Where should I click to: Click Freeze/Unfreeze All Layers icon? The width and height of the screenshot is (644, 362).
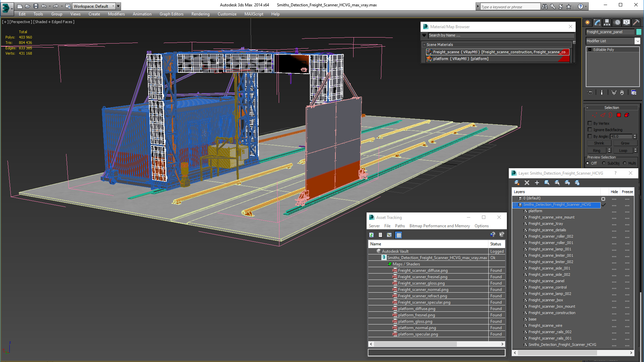click(x=577, y=183)
